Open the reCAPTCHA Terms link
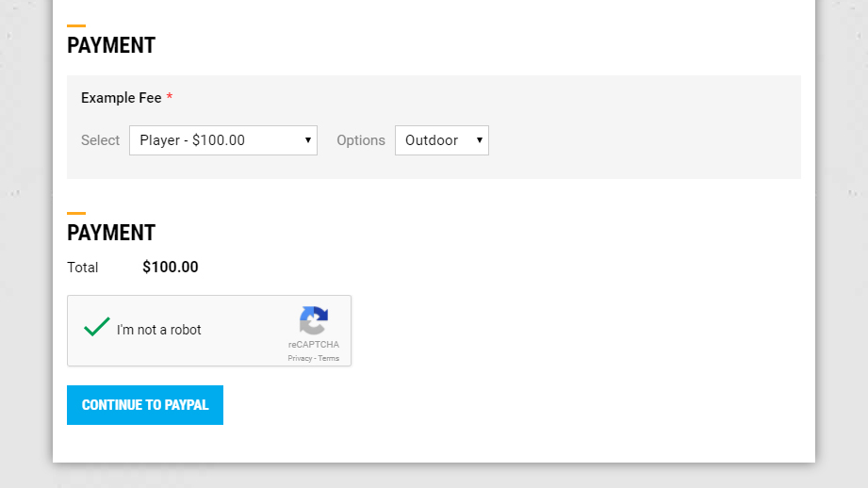Viewport: 868px width, 488px height. [x=329, y=359]
